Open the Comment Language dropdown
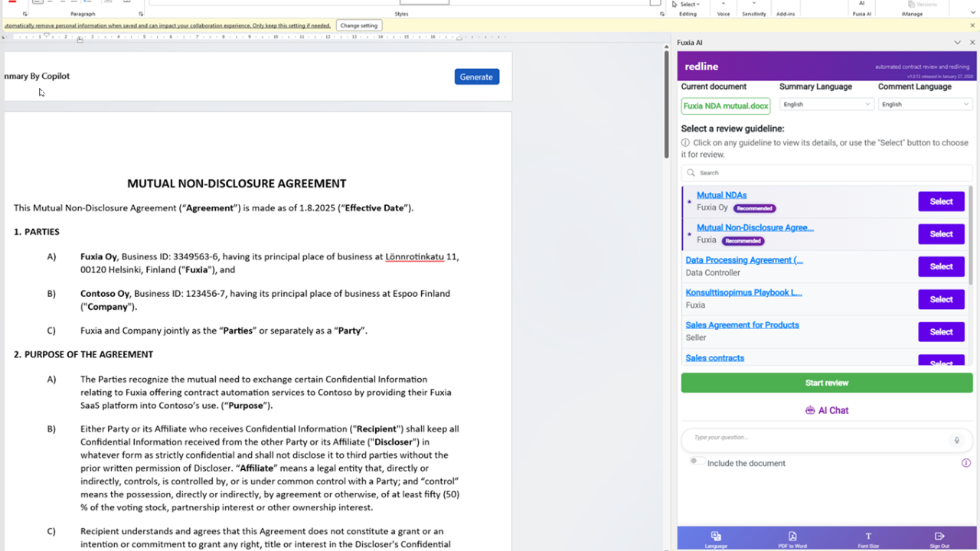The height and width of the screenshot is (551, 980). point(925,104)
